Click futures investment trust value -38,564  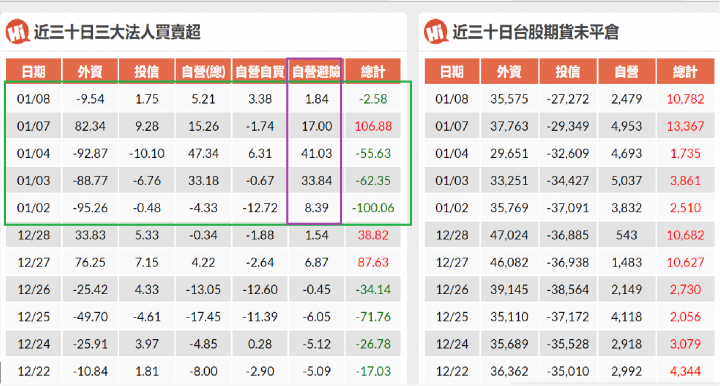coord(568,290)
